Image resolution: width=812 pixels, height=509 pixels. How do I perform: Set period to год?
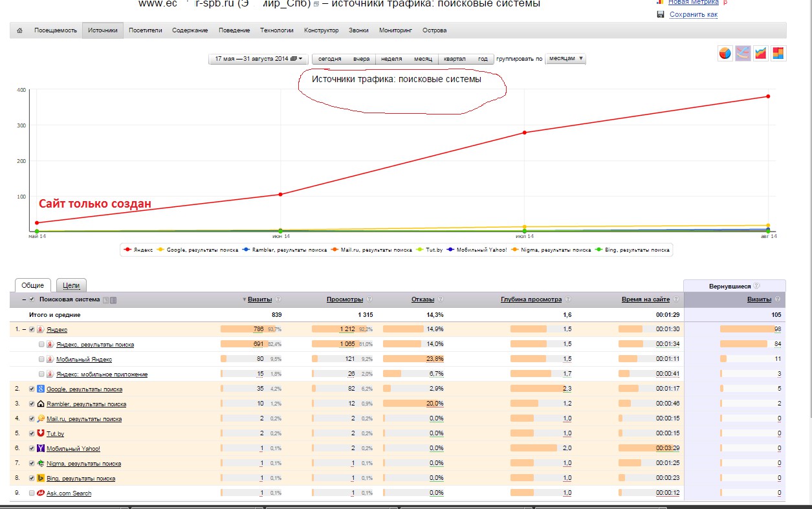(x=483, y=59)
